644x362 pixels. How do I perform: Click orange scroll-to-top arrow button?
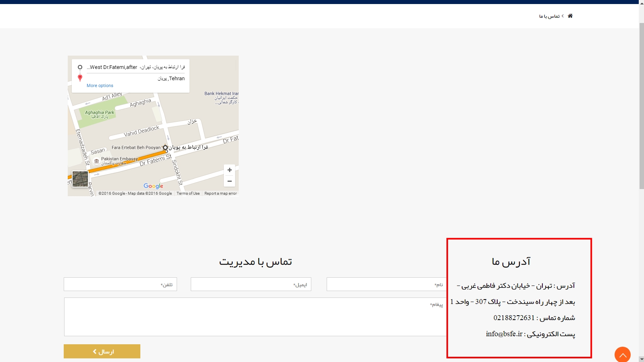click(x=623, y=354)
